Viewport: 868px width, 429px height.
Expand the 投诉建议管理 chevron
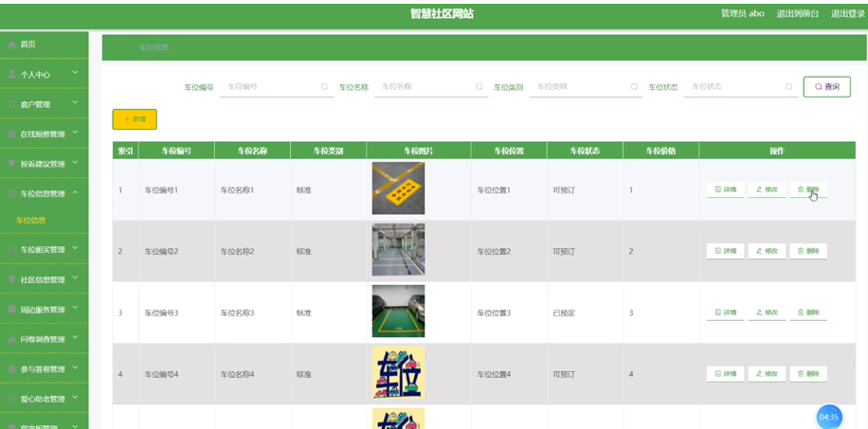coord(75,163)
